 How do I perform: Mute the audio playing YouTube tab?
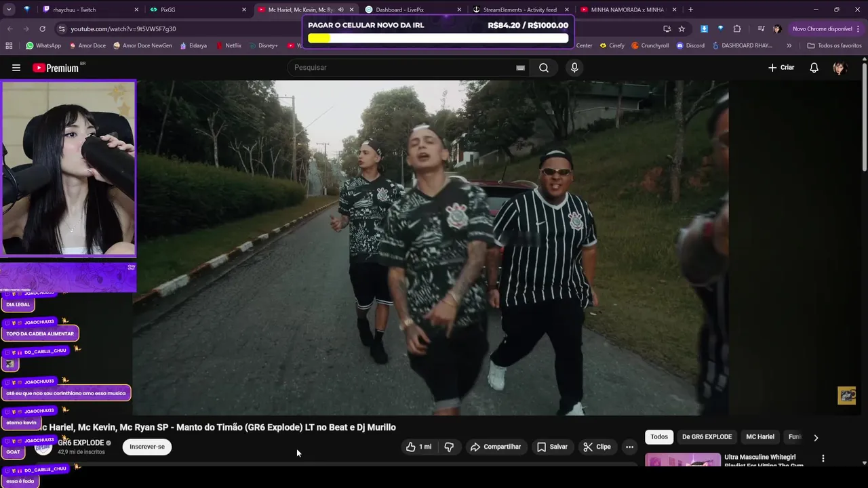(340, 9)
